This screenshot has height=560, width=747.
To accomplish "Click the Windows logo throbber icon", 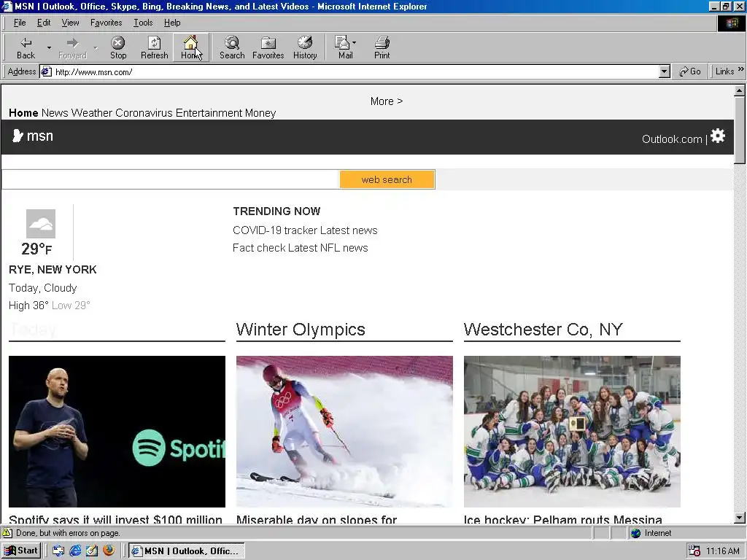I will click(x=731, y=23).
